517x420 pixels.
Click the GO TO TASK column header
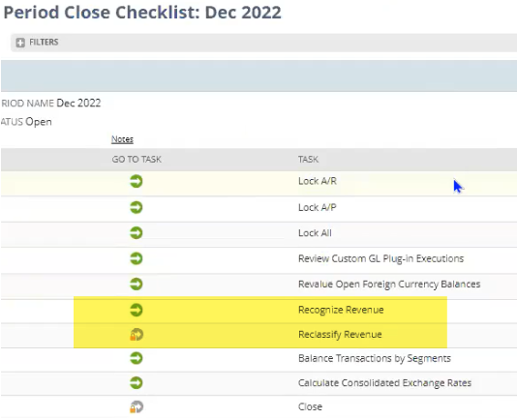click(x=137, y=160)
